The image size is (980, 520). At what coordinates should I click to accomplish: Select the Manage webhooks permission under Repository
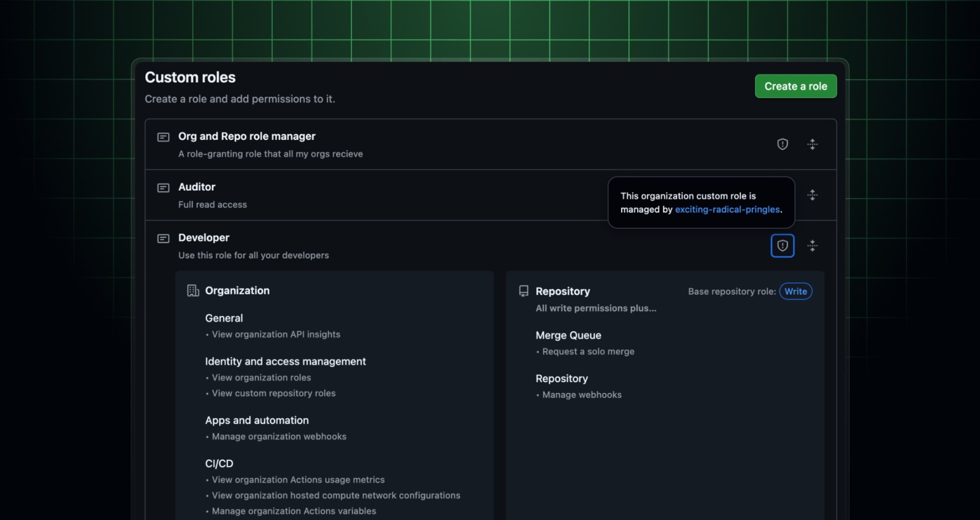tap(582, 394)
